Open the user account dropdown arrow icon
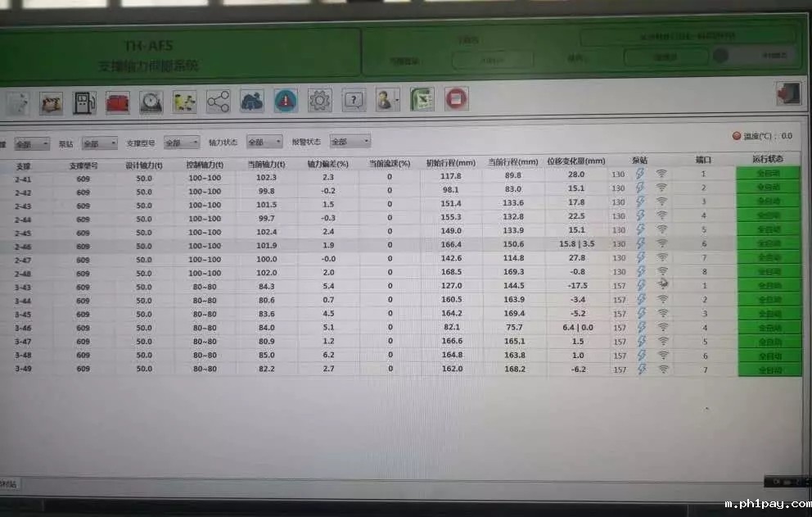This screenshot has width=812, height=517. click(x=397, y=101)
